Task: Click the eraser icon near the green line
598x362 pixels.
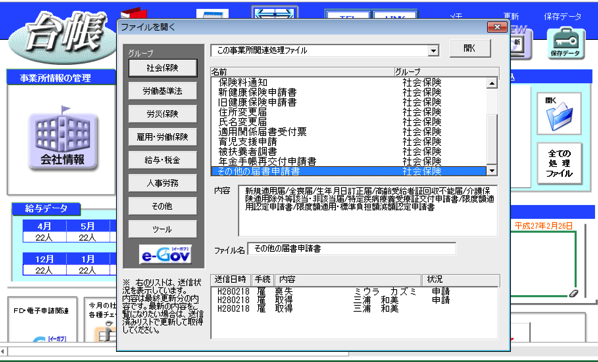Action: tap(573, 293)
